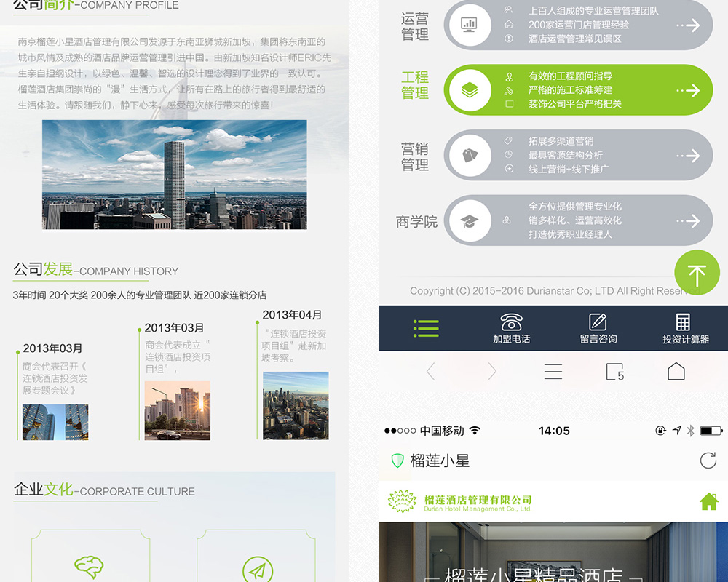The image size is (728, 582).
Task: Expand the 营销管理 row arrow
Action: tap(688, 156)
